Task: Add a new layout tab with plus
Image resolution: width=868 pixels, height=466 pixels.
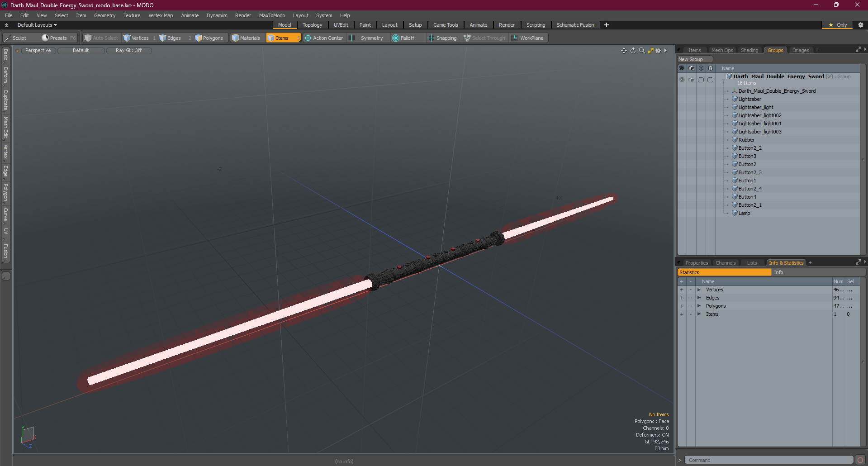Action: [607, 25]
